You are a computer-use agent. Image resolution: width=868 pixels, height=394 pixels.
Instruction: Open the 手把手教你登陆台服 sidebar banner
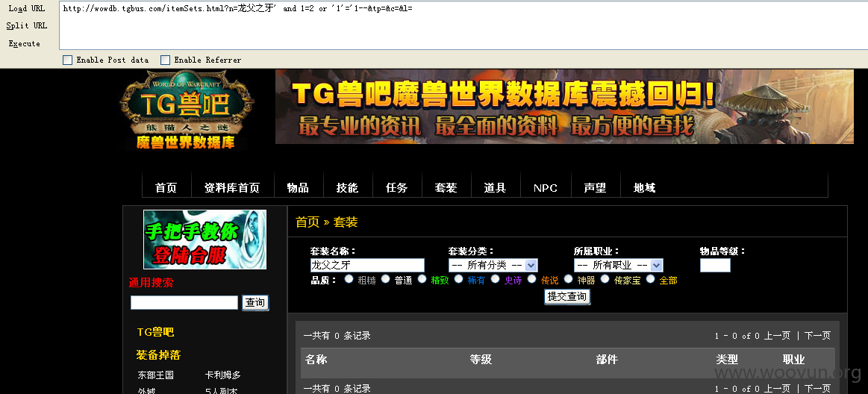click(x=204, y=240)
